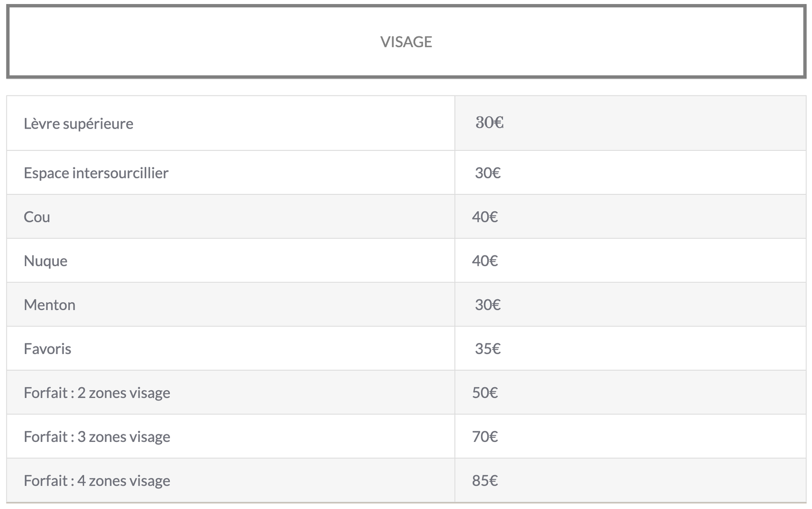
Task: Select Forfait : 4 zones visage
Action: click(x=97, y=481)
